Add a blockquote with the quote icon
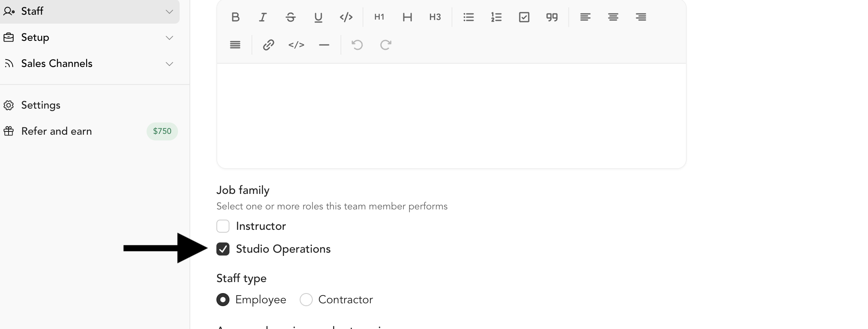Viewport: 868px width, 329px height. pos(552,17)
